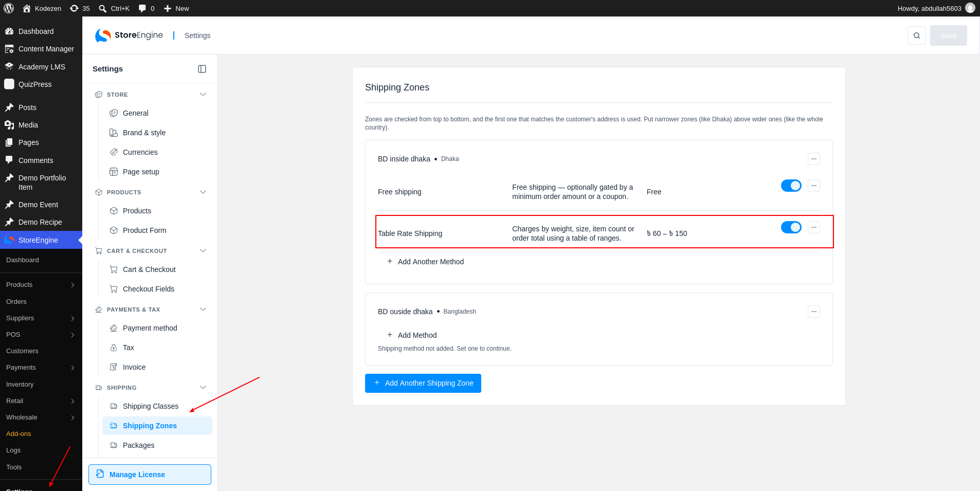Click Add Method under BD ouside dhaka

coord(411,335)
